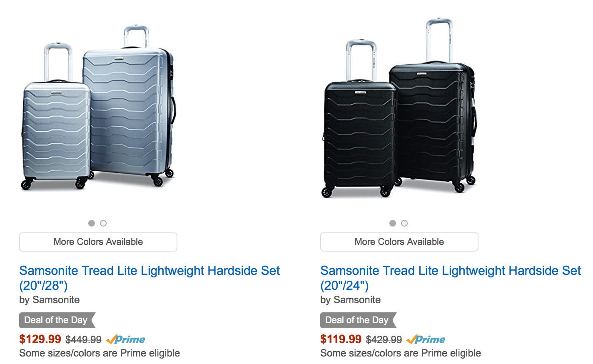
Task: Select the first carousel dot under the black set
Action: pos(392,223)
